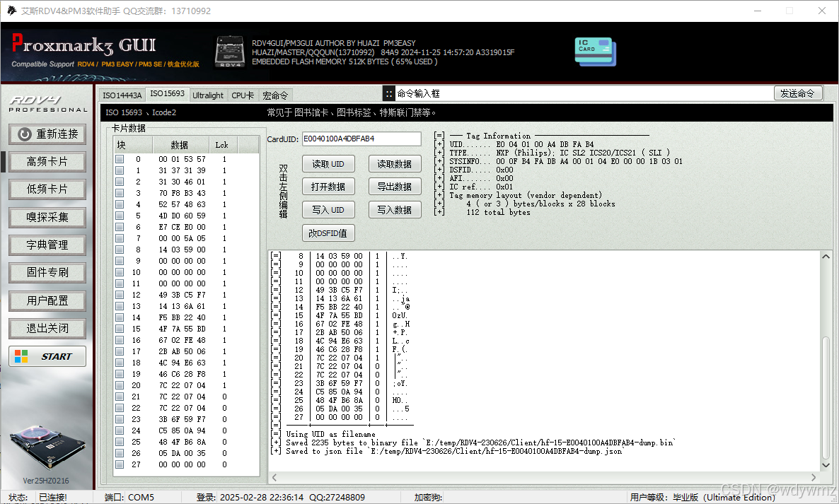Viewport: 839px width, 504px height.
Task: Tick the checkbox for block 3
Action: tap(120, 193)
